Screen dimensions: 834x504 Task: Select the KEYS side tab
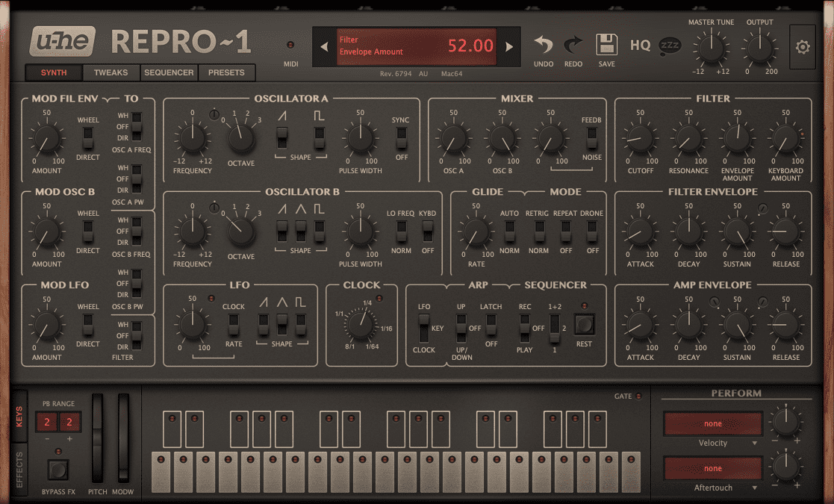tap(19, 417)
